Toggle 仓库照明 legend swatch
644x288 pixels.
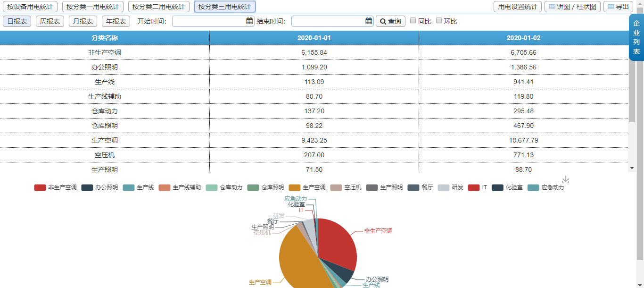coord(253,187)
